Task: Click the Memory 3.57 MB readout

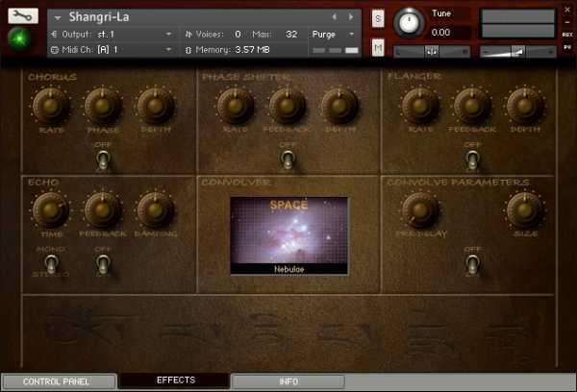Action: click(228, 50)
